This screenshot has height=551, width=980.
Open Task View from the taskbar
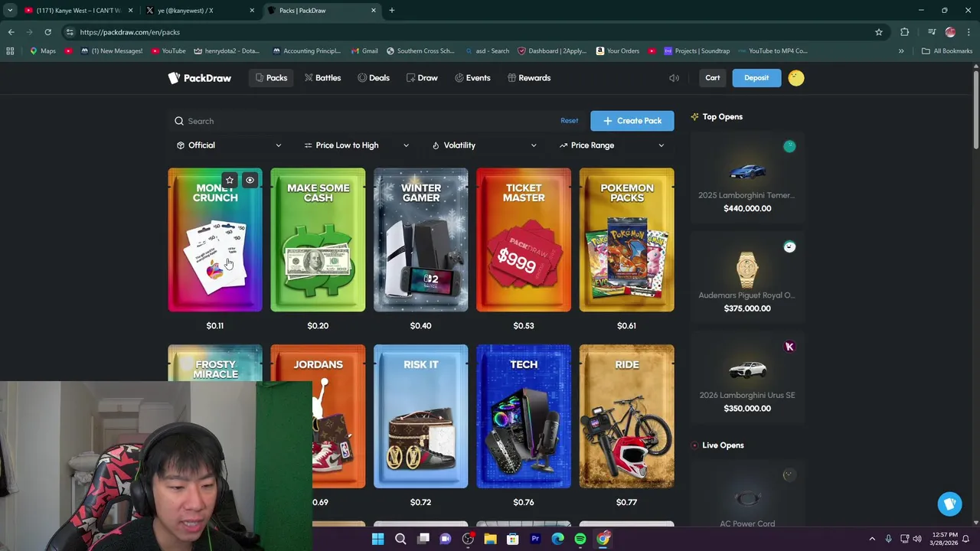(423, 539)
